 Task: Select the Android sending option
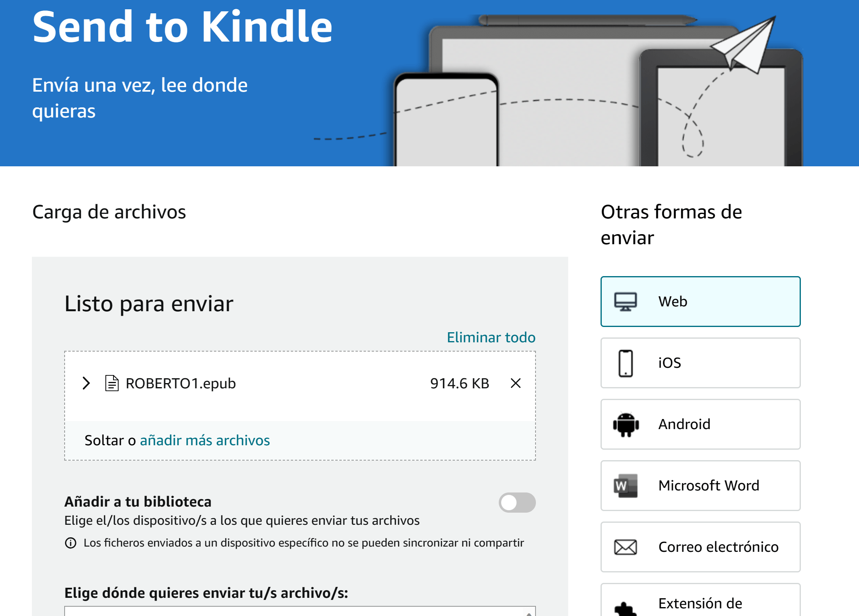click(x=700, y=424)
